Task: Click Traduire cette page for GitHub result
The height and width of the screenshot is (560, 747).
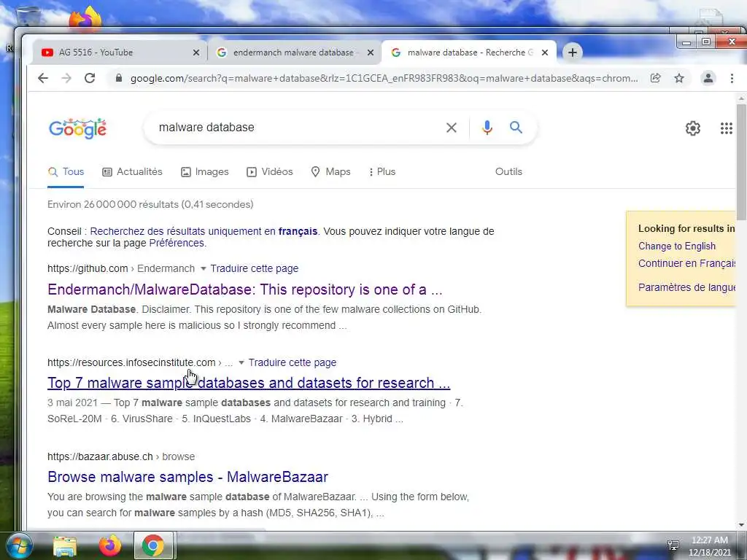Action: [x=255, y=268]
